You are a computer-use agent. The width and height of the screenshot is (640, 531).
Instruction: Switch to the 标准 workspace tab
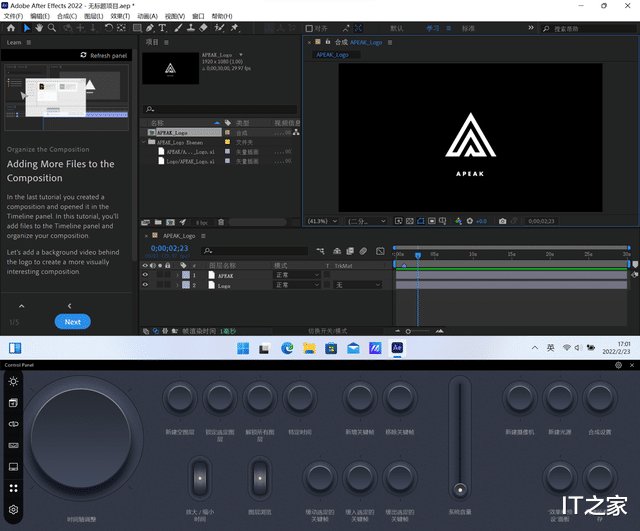coord(469,29)
